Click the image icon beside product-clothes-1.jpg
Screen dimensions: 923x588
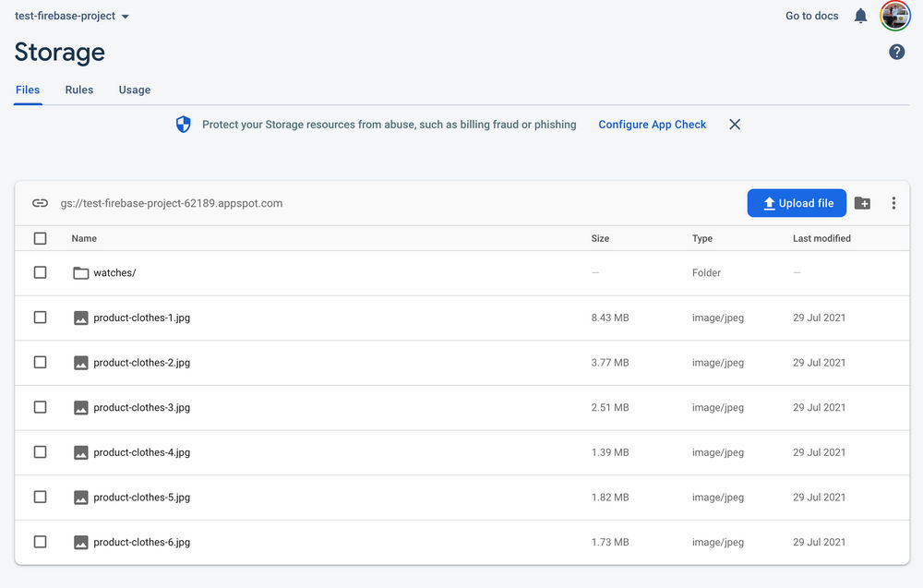[x=80, y=317]
